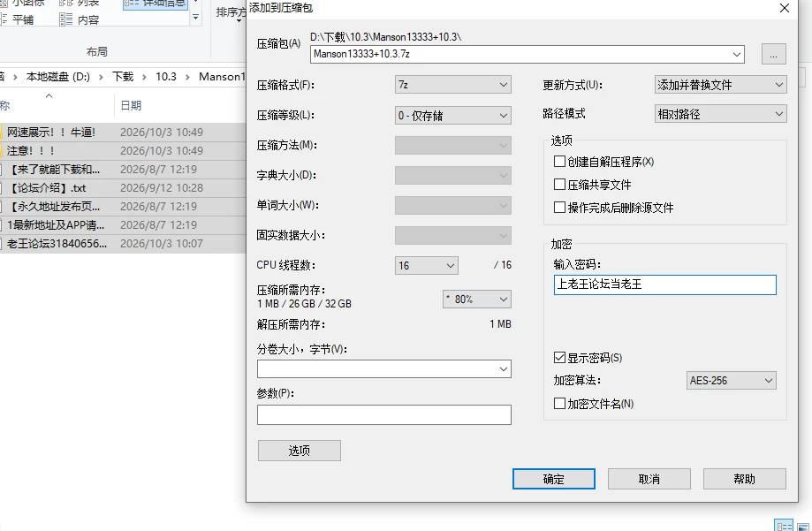This screenshot has height=531, width=812.
Task: Click the 帮助 button
Action: 744,479
